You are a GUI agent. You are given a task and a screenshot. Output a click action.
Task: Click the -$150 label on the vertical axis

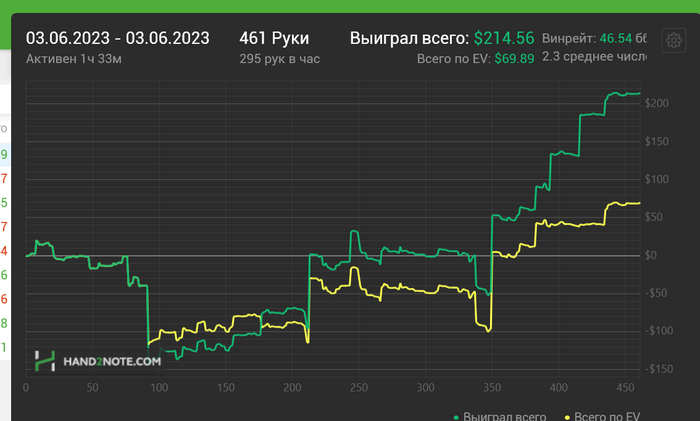click(x=659, y=369)
